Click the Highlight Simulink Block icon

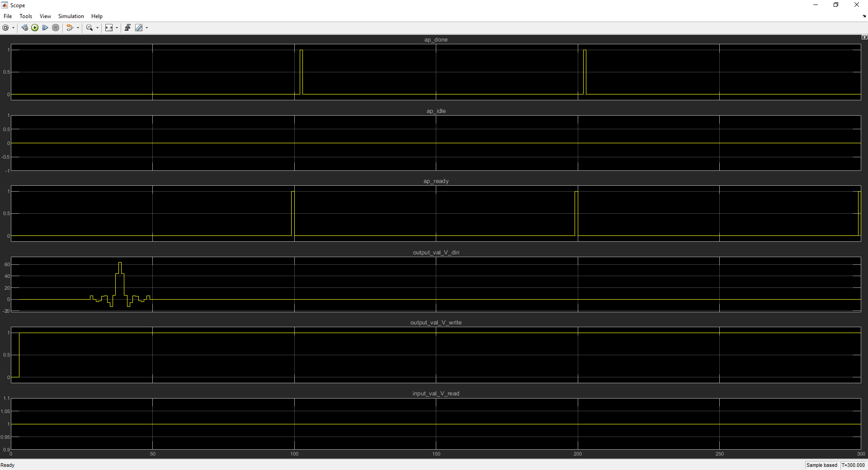click(70, 28)
